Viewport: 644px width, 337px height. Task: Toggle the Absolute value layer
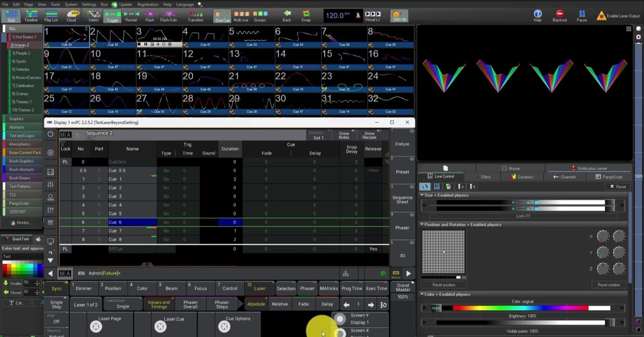[x=256, y=304]
